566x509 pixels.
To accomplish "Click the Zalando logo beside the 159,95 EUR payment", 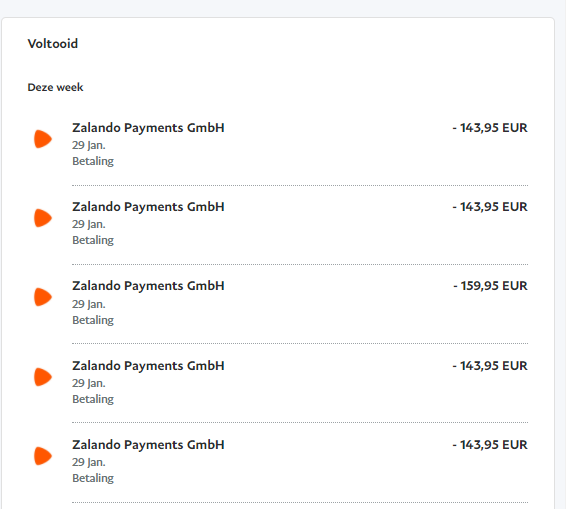I will pos(43,297).
